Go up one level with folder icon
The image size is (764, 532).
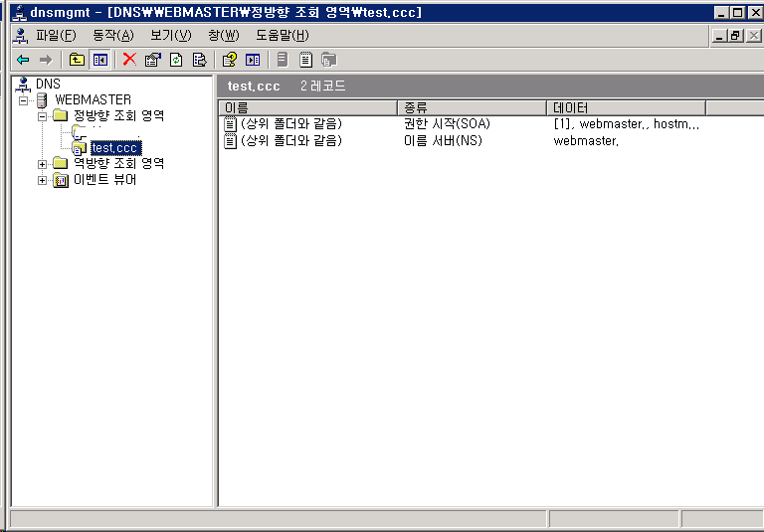pos(77,60)
